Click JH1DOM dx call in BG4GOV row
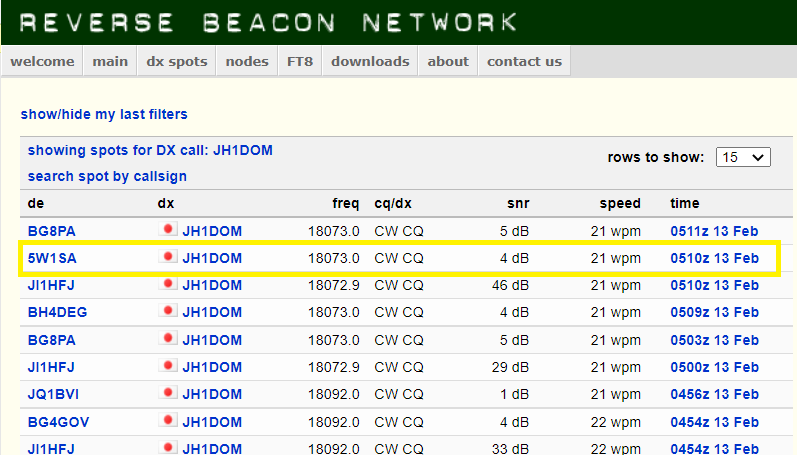This screenshot has height=455, width=797. pos(212,422)
